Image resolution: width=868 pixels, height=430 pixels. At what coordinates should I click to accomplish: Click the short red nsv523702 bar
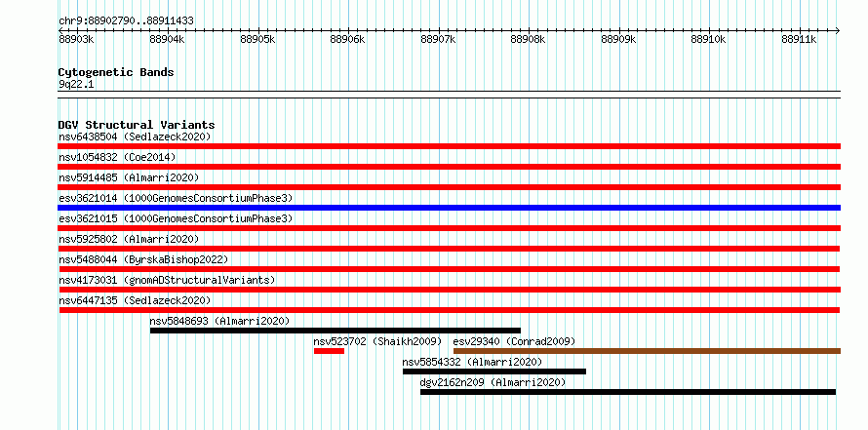click(329, 351)
